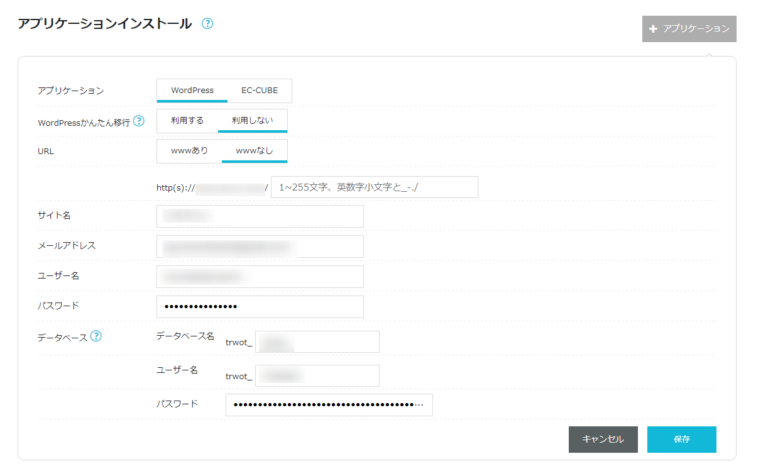The height and width of the screenshot is (471, 768).
Task: Click the plus アプリケーション button
Action: pos(689,29)
